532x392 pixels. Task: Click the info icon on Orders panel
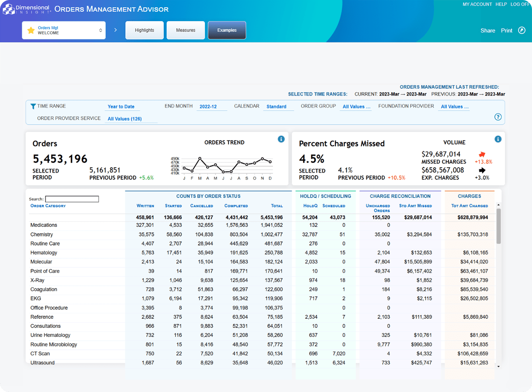pyautogui.click(x=281, y=139)
